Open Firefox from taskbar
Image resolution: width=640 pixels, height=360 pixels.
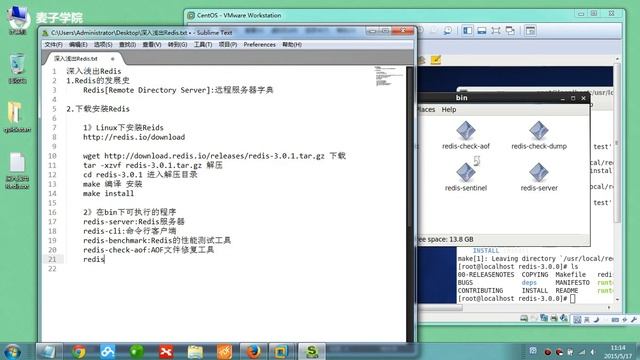coord(253,352)
